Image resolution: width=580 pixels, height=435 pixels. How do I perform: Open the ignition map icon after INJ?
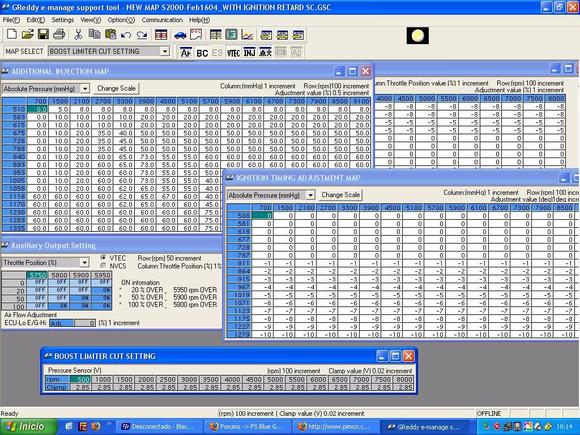pyautogui.click(x=265, y=53)
